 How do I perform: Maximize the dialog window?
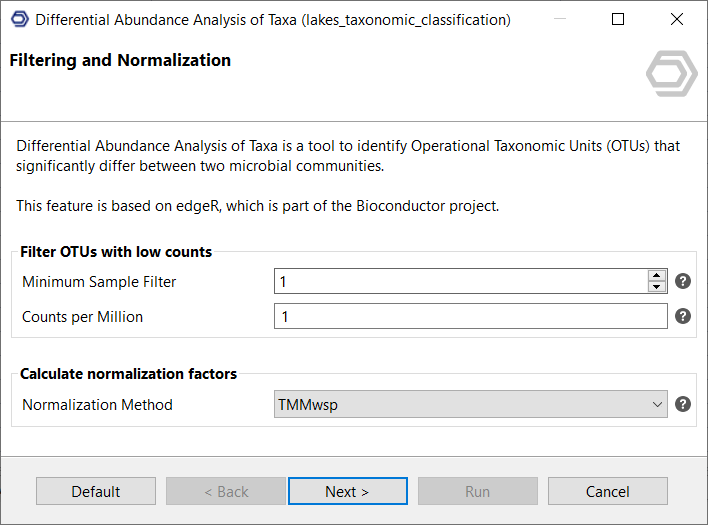[618, 19]
